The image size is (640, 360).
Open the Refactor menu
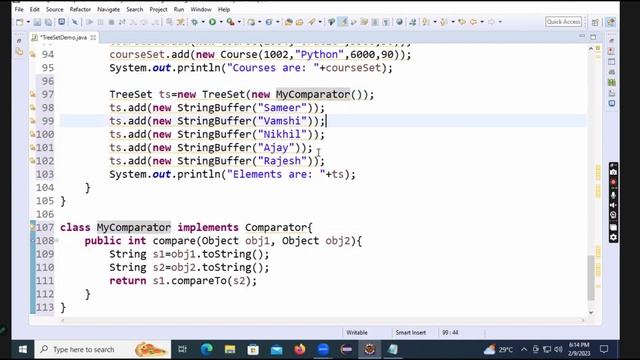pos(80,9)
